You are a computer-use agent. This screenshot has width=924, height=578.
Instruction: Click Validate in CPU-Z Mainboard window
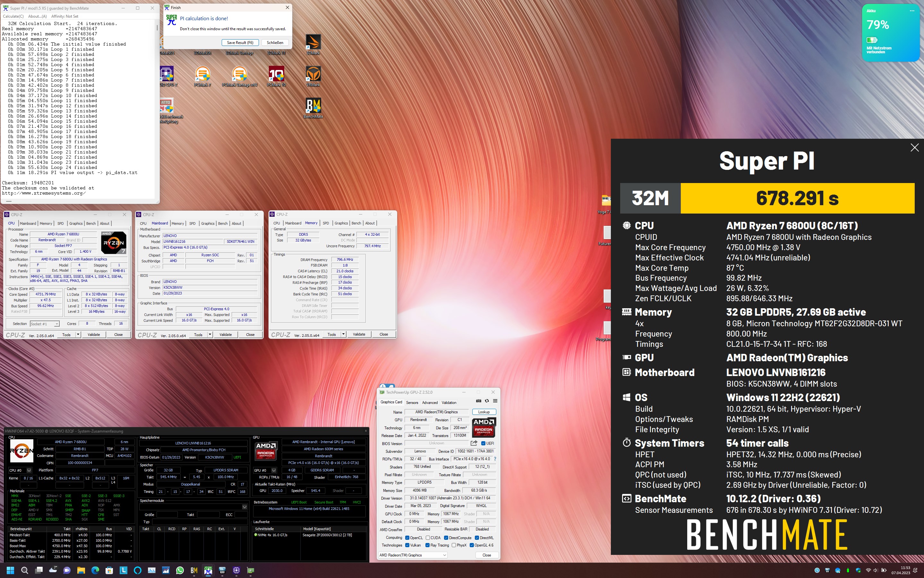coord(226,335)
